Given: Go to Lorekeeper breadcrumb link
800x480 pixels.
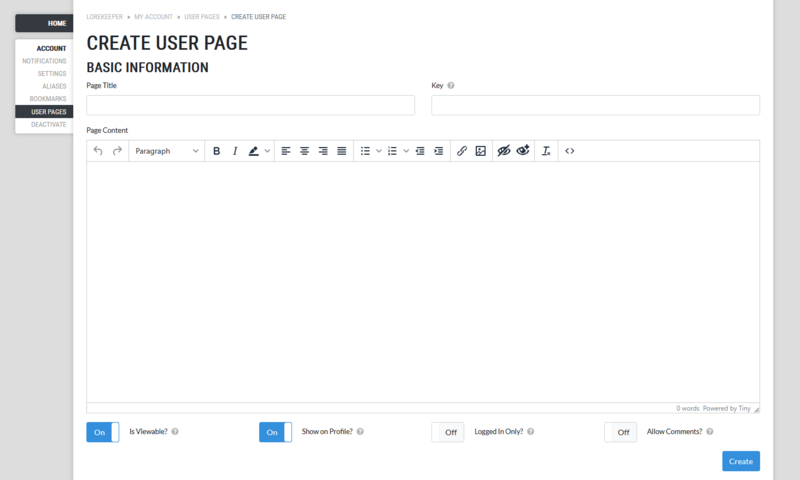Looking at the screenshot, I should pos(105,17).
